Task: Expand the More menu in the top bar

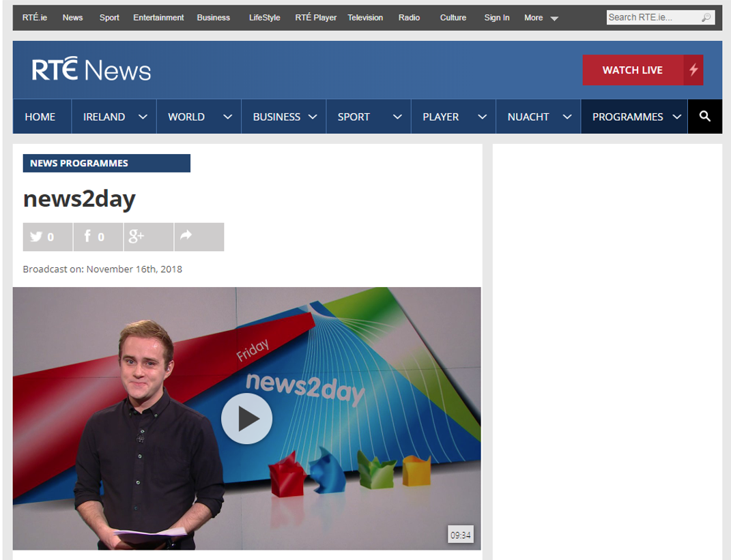Action: (541, 18)
